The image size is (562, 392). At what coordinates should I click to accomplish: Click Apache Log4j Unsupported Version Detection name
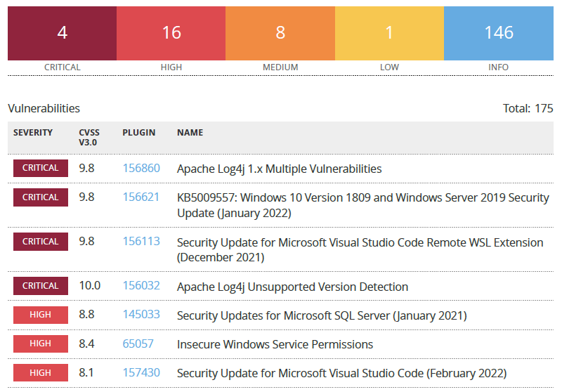(292, 287)
